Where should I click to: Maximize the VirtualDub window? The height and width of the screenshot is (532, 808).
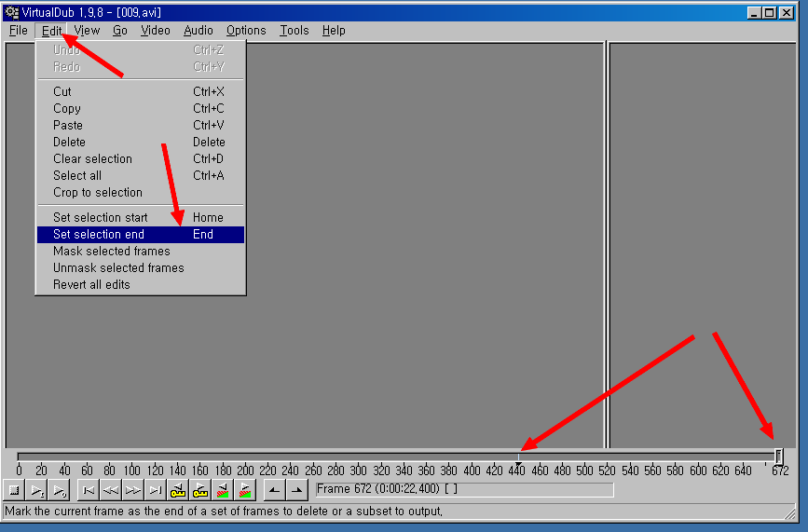click(x=770, y=13)
